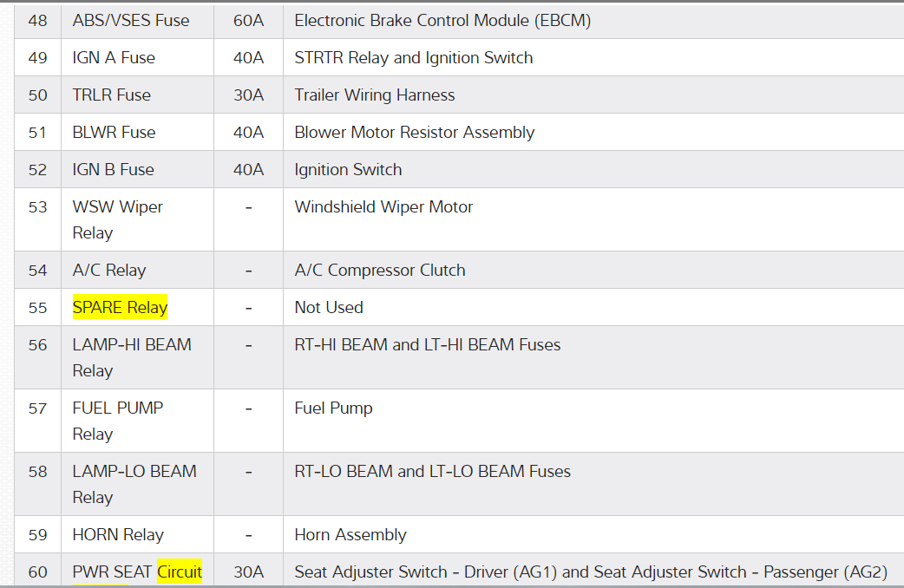The width and height of the screenshot is (904, 588).
Task: Click Blower Motor Resistor Assembly text
Action: 415,132
